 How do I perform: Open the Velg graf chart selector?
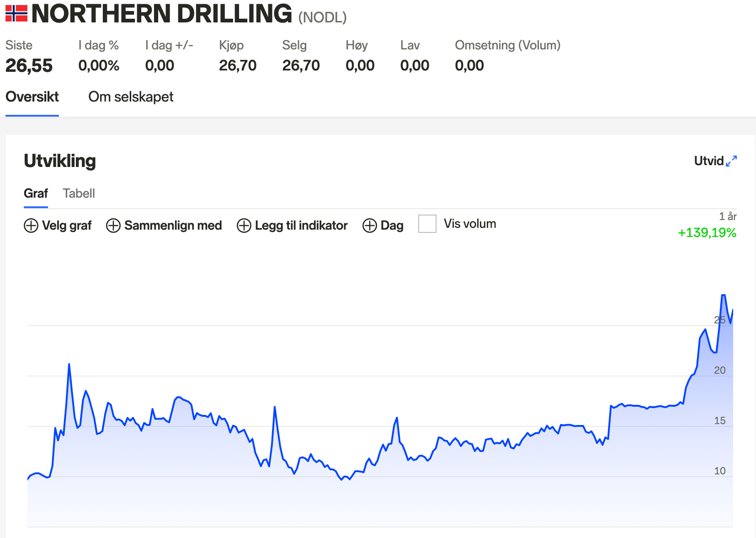tap(58, 226)
